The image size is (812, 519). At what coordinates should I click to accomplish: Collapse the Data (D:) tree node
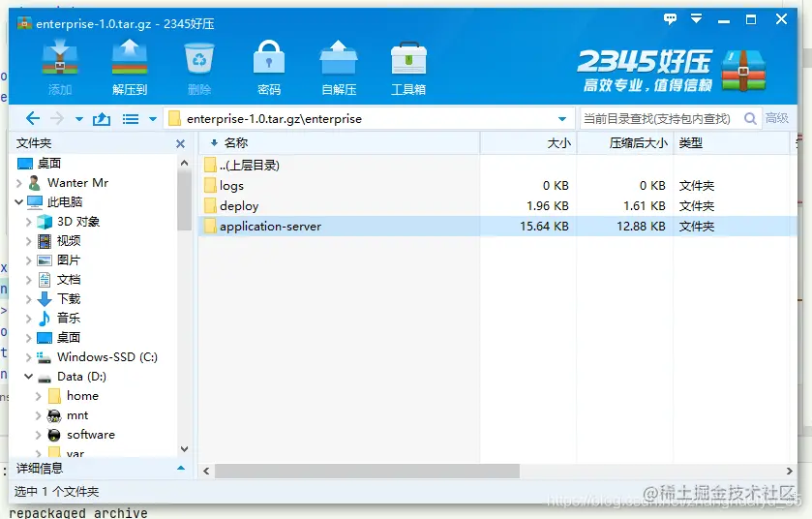[x=29, y=377]
